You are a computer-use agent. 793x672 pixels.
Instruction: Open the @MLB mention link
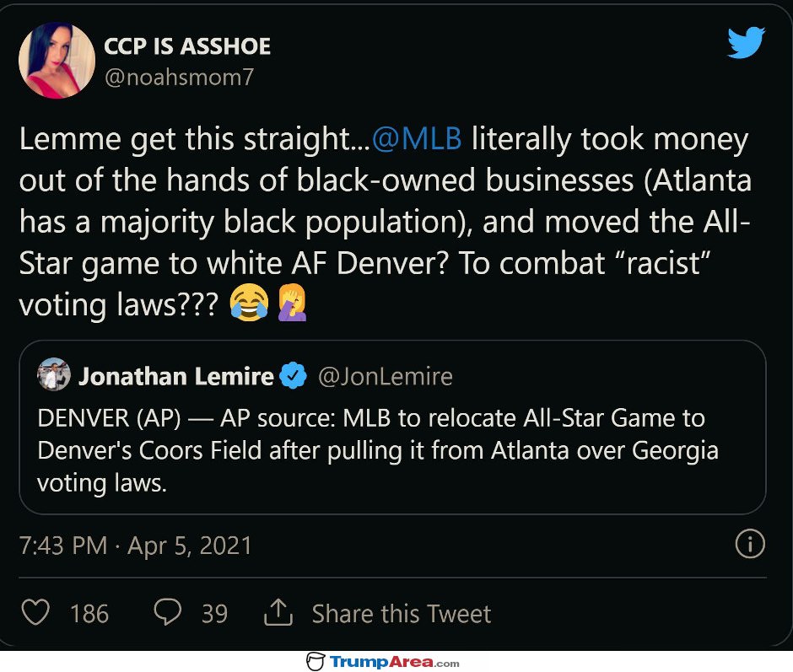click(417, 140)
